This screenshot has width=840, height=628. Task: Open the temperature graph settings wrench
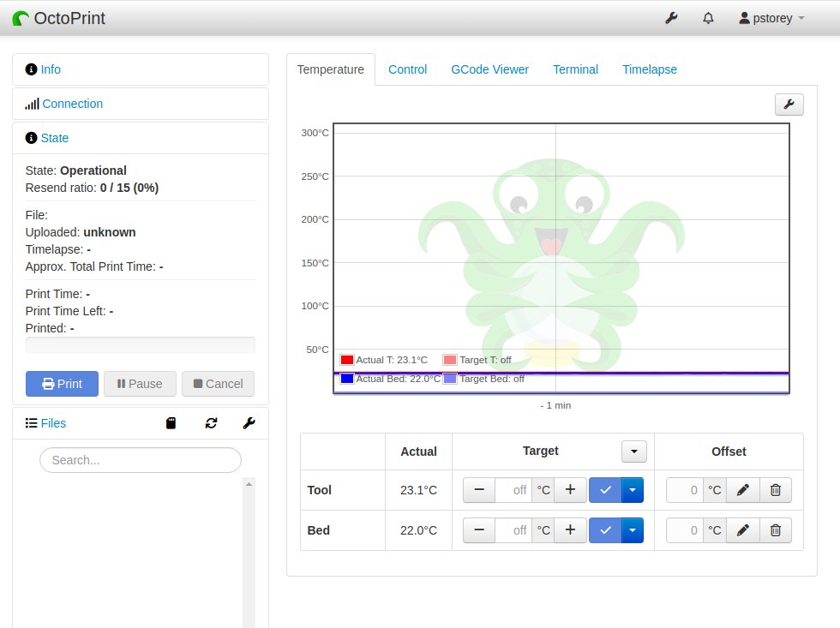tap(789, 104)
